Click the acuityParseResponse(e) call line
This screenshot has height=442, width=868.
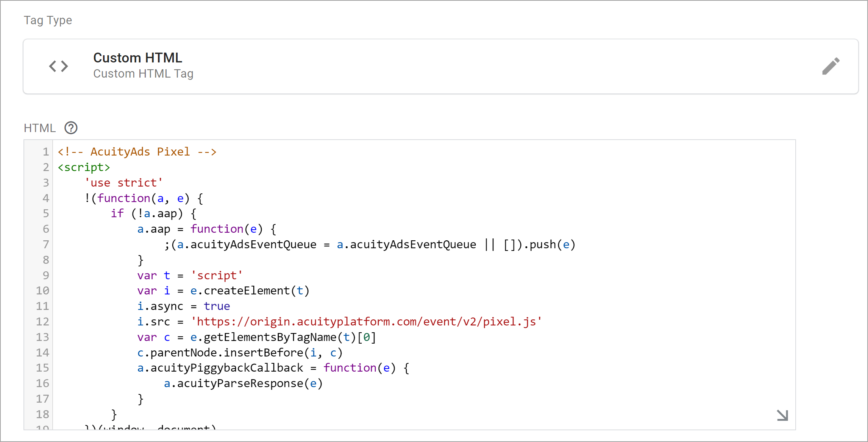(243, 383)
